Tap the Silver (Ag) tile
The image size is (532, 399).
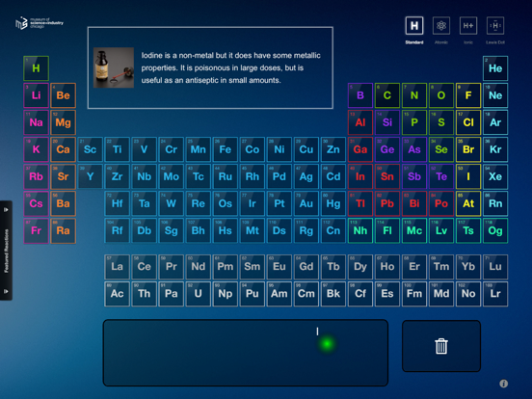[306, 176]
